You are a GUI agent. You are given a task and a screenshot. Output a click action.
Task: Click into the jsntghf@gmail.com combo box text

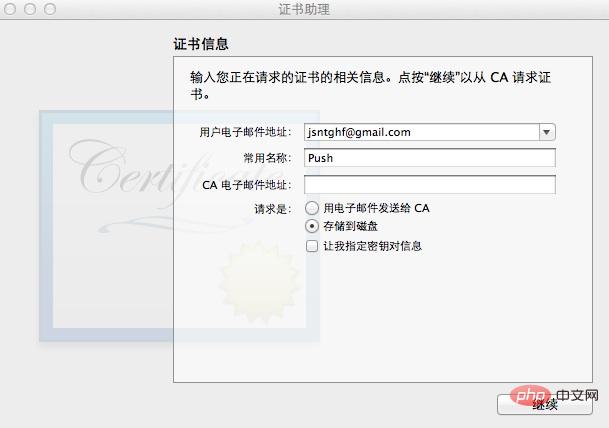(422, 132)
